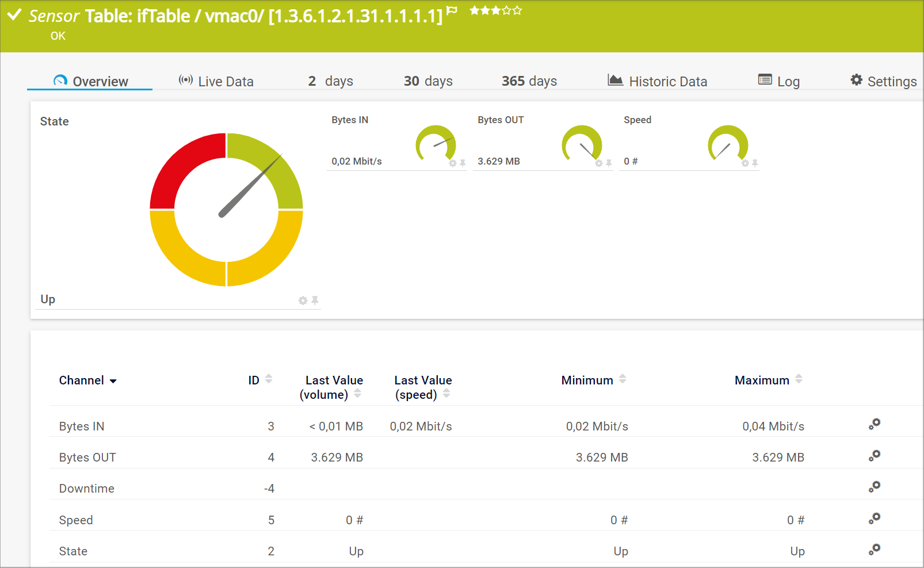Click the Bytes IN mini gauge

pyautogui.click(x=436, y=143)
